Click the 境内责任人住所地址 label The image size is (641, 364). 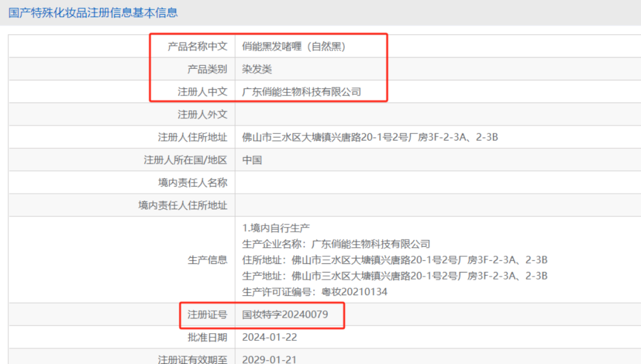pos(183,206)
